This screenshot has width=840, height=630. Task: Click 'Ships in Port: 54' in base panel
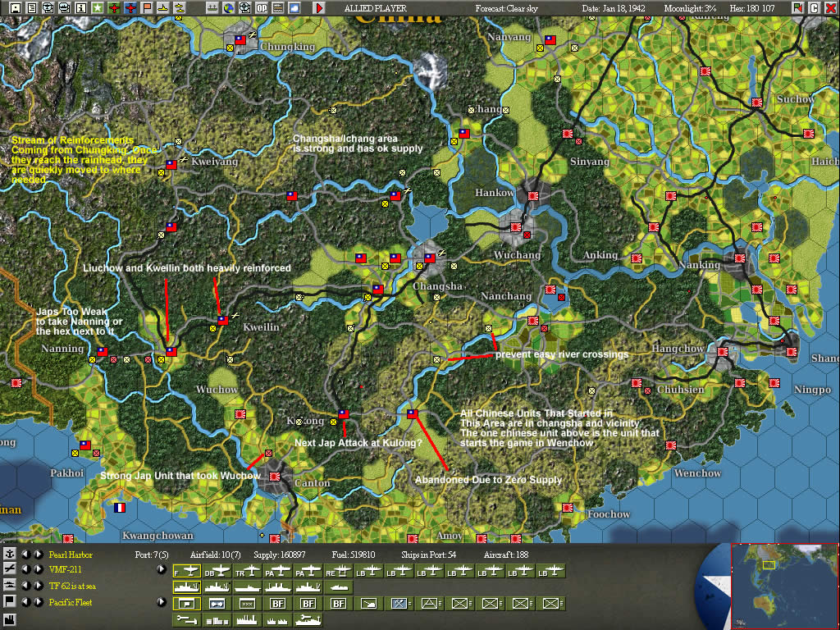click(x=428, y=555)
